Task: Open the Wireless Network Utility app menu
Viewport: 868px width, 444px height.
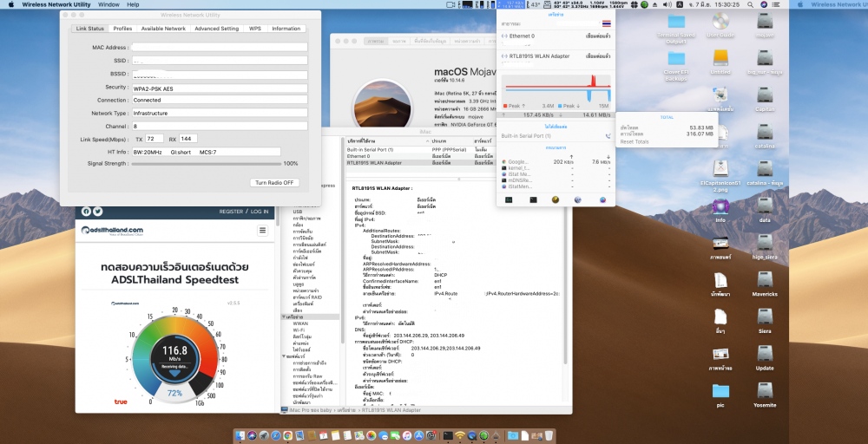Action: 56,4
